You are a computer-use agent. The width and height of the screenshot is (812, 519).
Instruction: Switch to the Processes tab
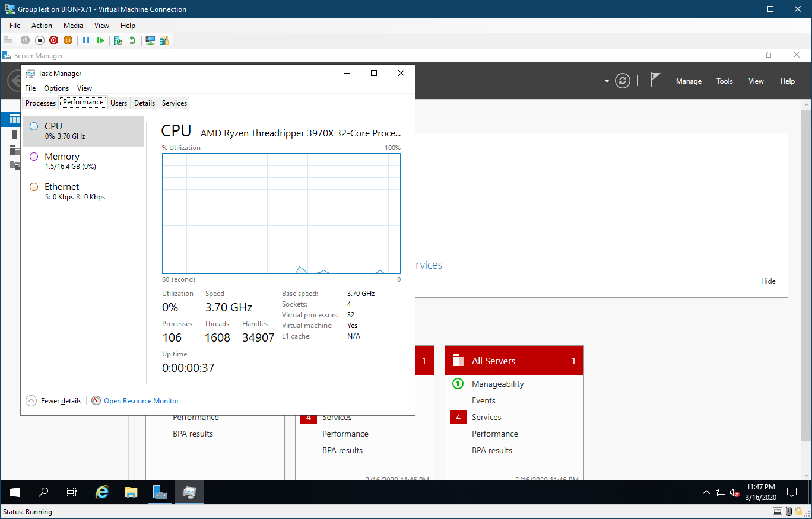click(x=40, y=103)
